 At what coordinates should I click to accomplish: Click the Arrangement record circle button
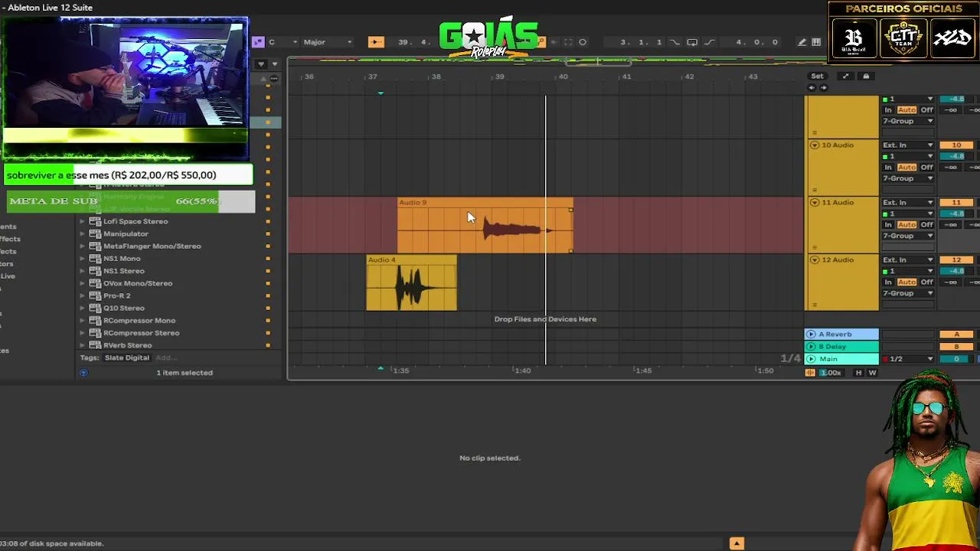point(583,42)
